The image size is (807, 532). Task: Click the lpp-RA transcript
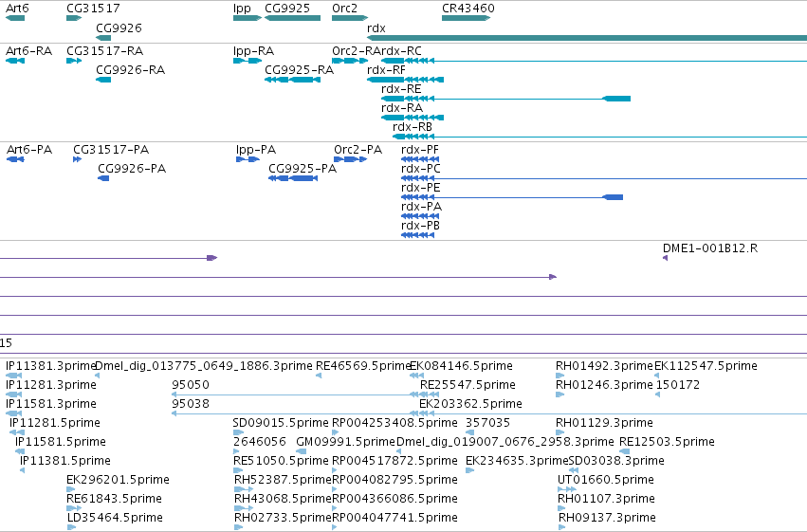coord(248,61)
